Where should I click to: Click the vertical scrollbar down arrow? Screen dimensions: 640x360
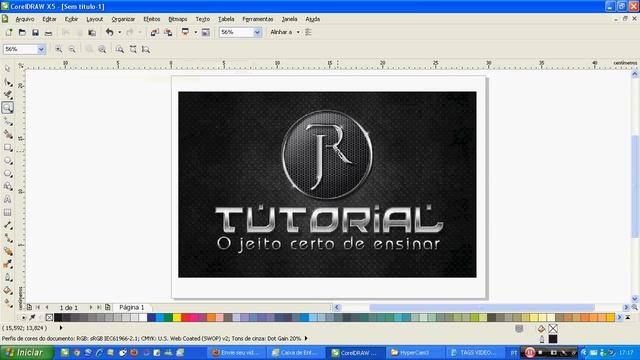pyautogui.click(x=635, y=299)
